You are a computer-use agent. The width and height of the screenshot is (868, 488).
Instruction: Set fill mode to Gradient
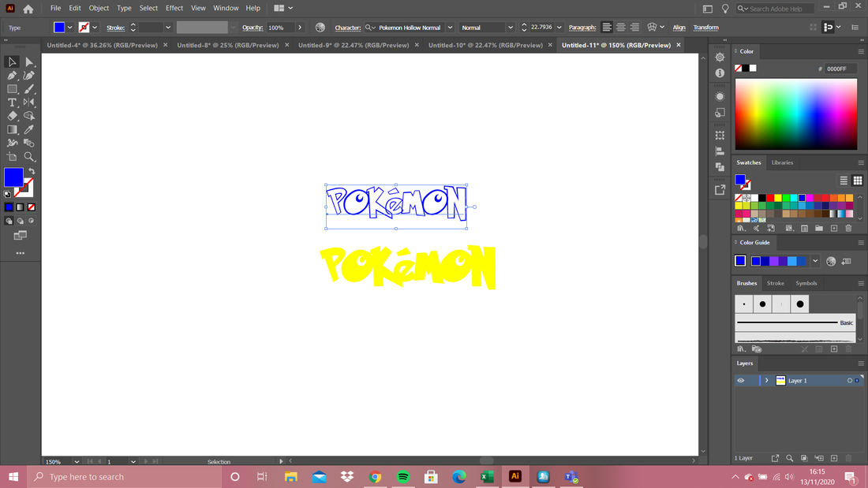coord(20,207)
